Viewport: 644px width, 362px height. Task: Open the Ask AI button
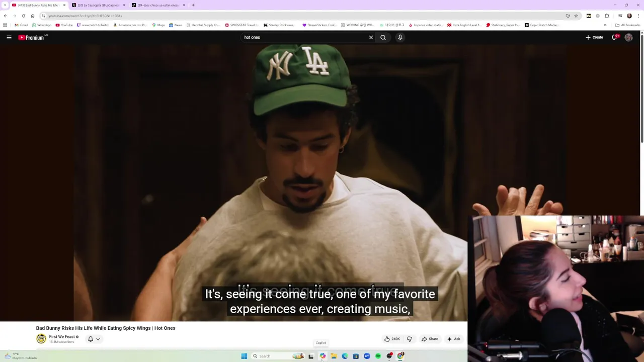pyautogui.click(x=453, y=339)
